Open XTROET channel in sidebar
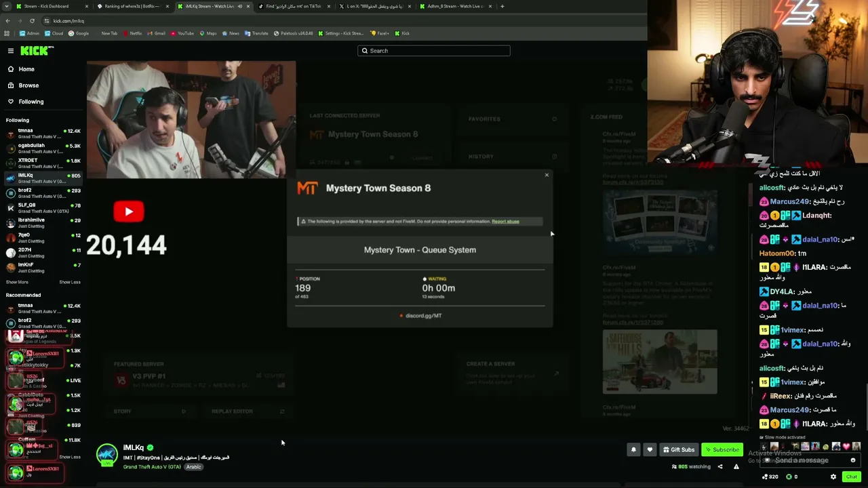The width and height of the screenshot is (868, 488). point(43,163)
